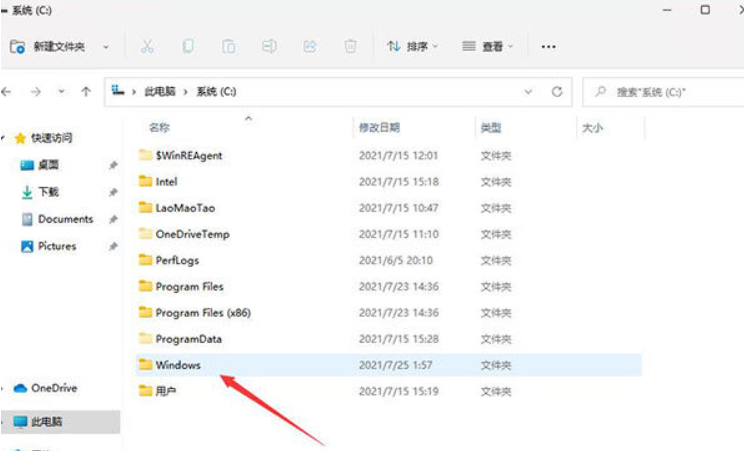Open 快速访问 in the sidebar
744x451 pixels.
(x=51, y=138)
